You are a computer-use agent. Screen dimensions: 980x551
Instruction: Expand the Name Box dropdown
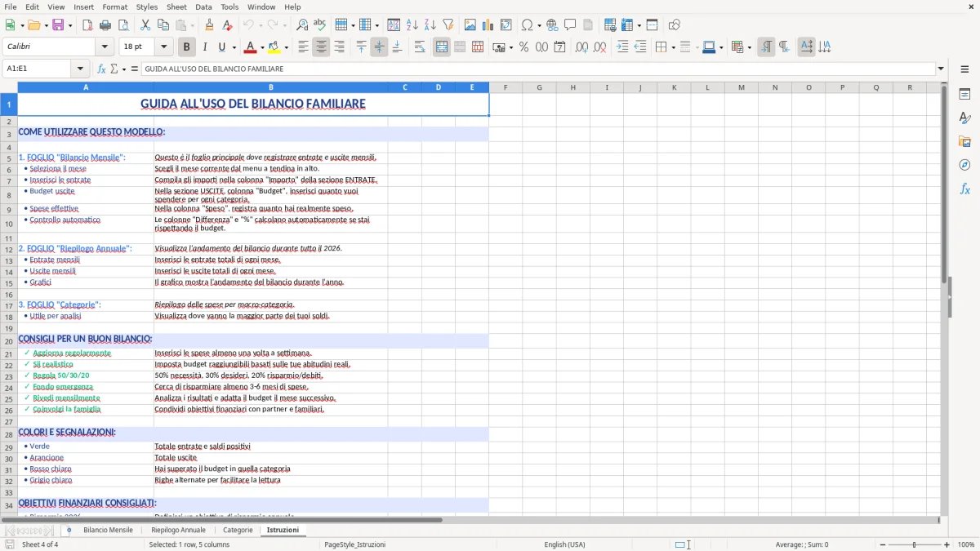tap(80, 69)
